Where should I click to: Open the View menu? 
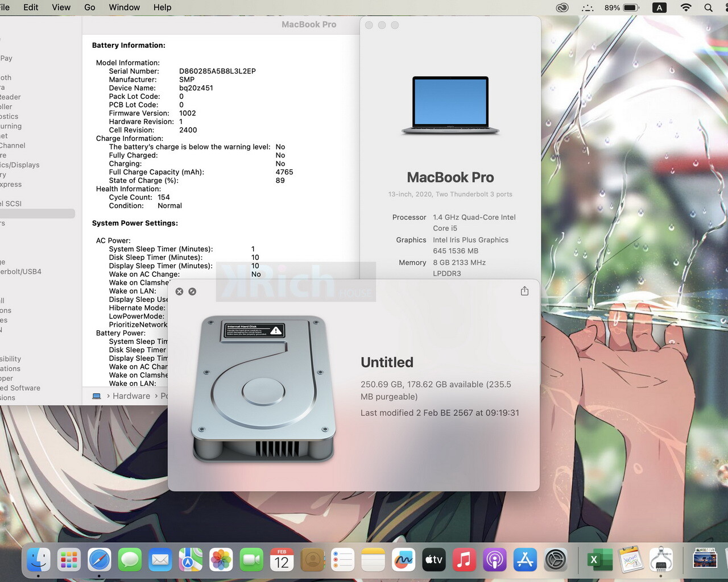pyautogui.click(x=61, y=7)
